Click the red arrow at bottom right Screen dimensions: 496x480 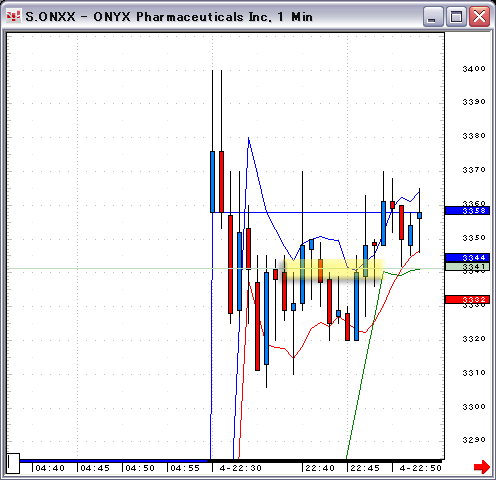(x=482, y=467)
